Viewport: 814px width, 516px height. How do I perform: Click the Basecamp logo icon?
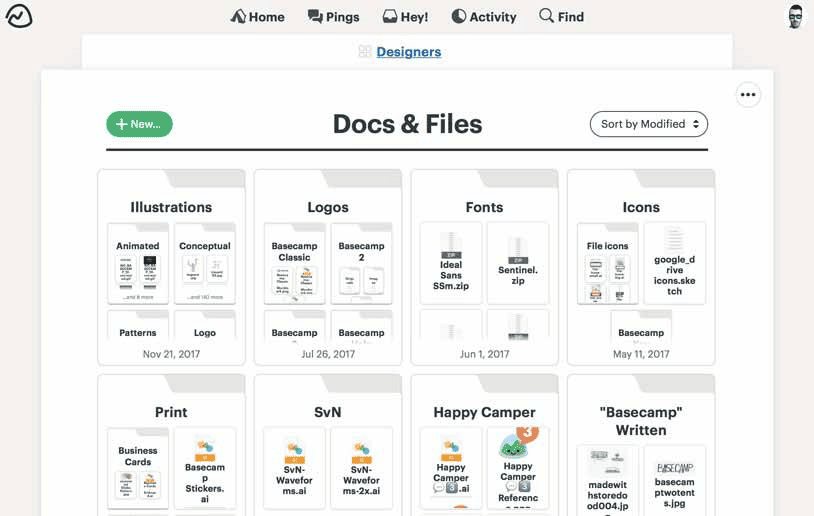[19, 16]
